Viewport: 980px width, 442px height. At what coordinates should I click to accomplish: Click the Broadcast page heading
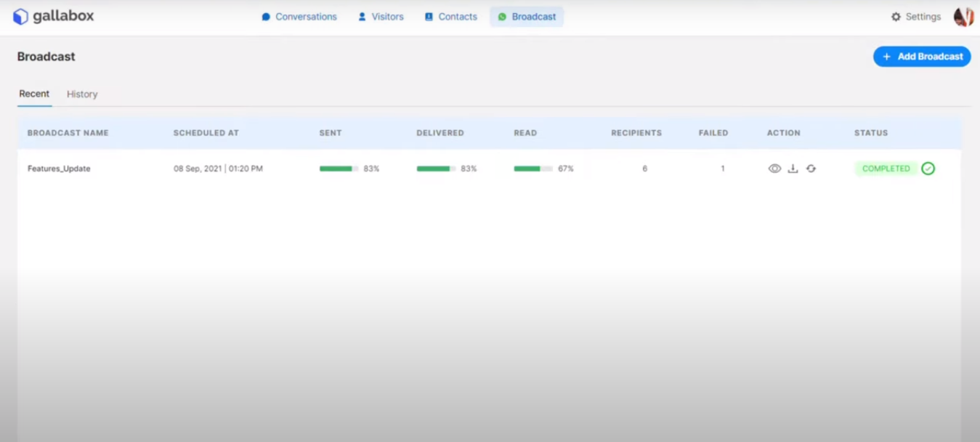[x=46, y=57]
